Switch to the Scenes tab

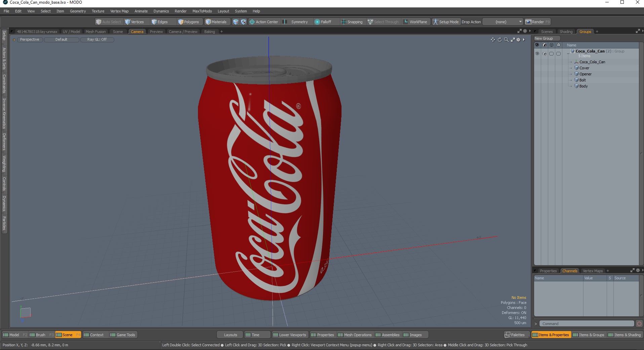tap(547, 32)
